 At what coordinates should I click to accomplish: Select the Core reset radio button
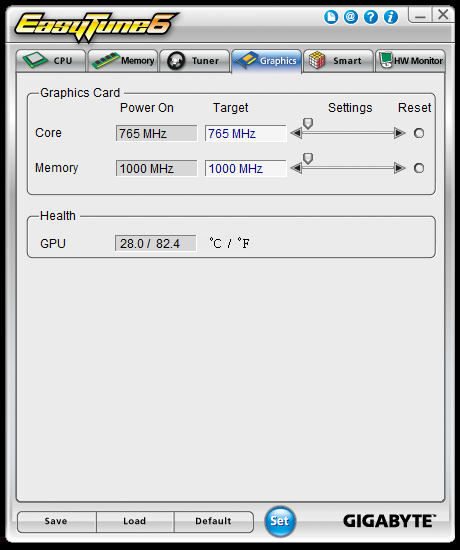pos(419,133)
